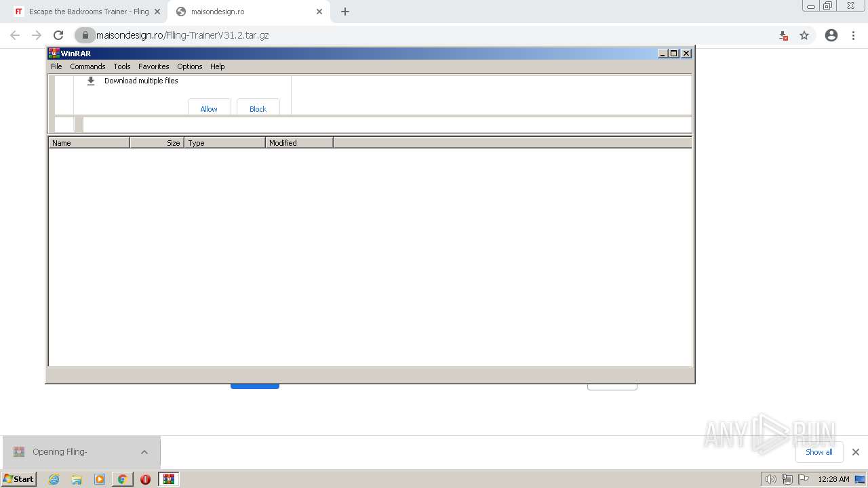The image size is (868, 488).
Task: Sort WinRAR list by Modified column
Action: point(299,142)
